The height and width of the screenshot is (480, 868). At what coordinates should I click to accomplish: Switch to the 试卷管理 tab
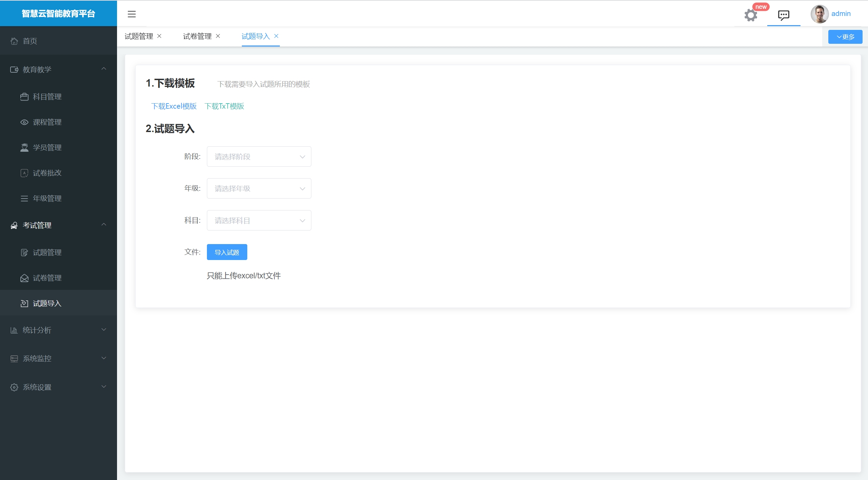click(197, 36)
